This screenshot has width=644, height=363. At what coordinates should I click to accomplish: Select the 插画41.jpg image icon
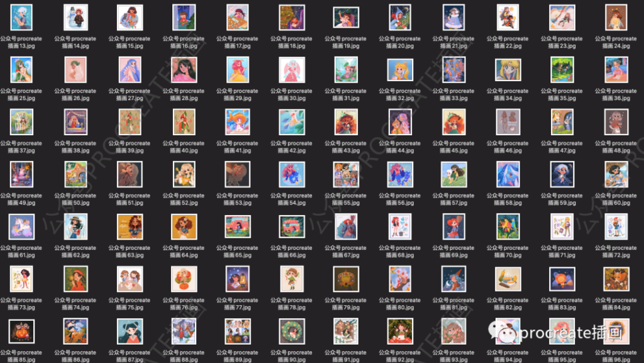coord(237,122)
